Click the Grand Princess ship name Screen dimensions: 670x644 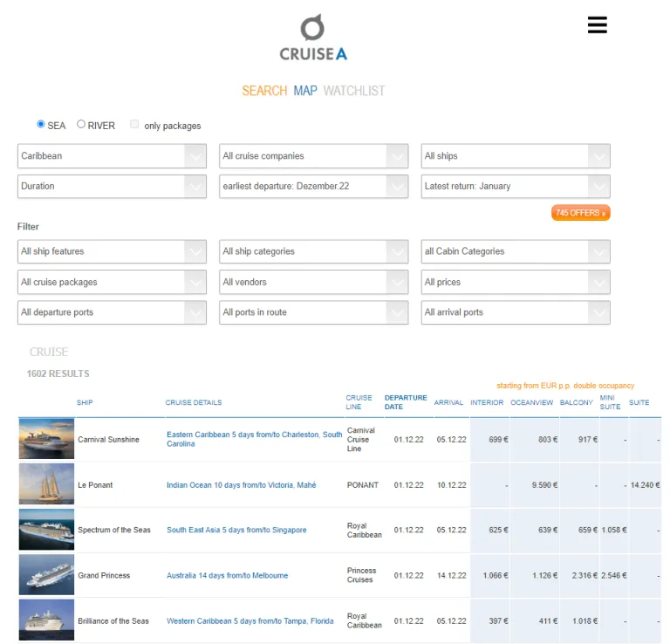pyautogui.click(x=104, y=576)
